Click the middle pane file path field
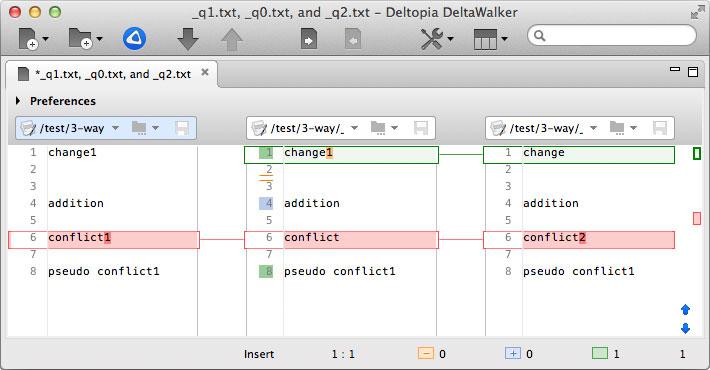710x370 pixels. point(307,128)
